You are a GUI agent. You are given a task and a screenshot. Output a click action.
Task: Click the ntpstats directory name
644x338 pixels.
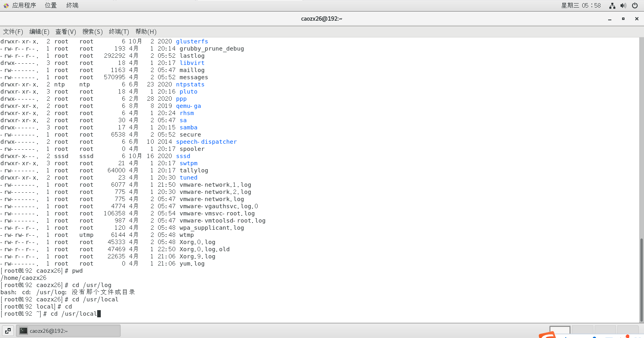tap(190, 84)
